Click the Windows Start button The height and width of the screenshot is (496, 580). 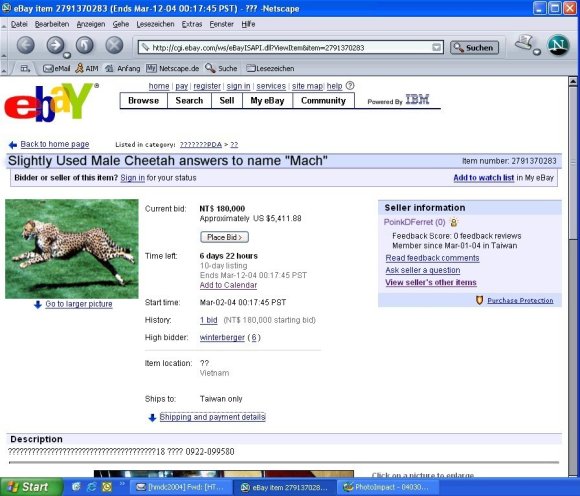click(x=31, y=487)
